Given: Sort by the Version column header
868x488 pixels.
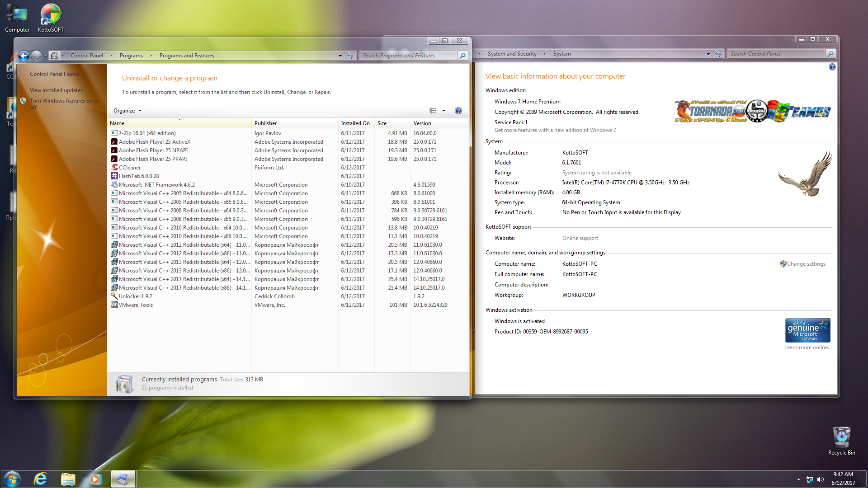Looking at the screenshot, I should [439, 123].
